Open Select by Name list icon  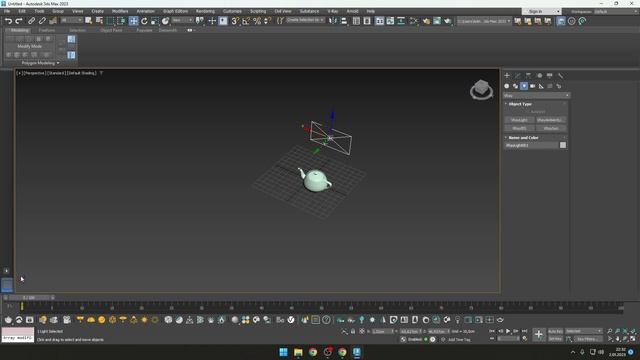(x=99, y=21)
